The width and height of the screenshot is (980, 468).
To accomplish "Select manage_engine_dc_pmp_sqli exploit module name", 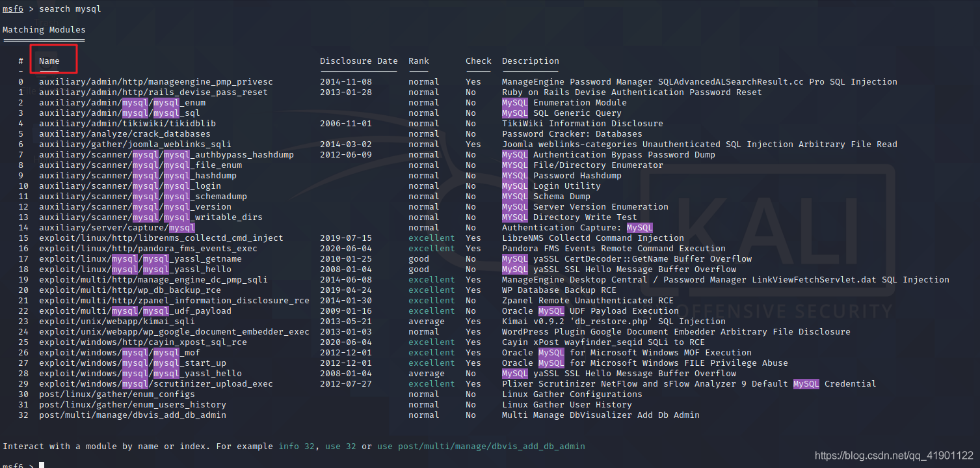I will (x=153, y=280).
